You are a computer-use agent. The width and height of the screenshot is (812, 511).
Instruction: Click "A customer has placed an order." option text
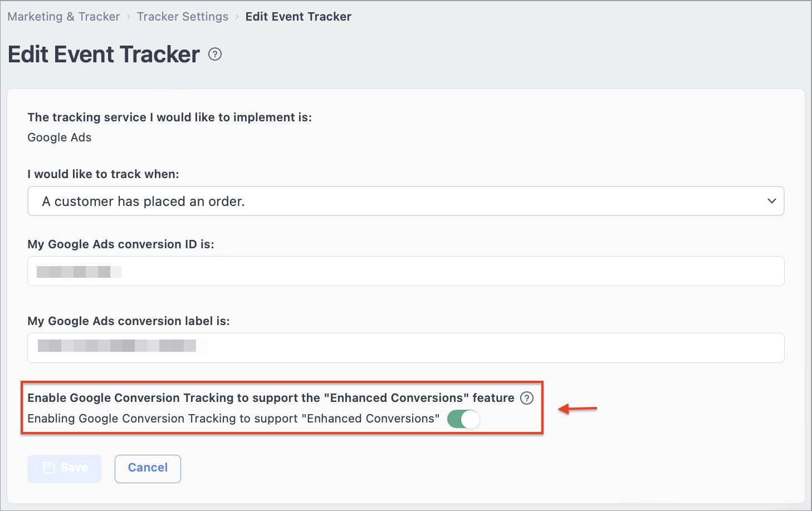coord(144,202)
